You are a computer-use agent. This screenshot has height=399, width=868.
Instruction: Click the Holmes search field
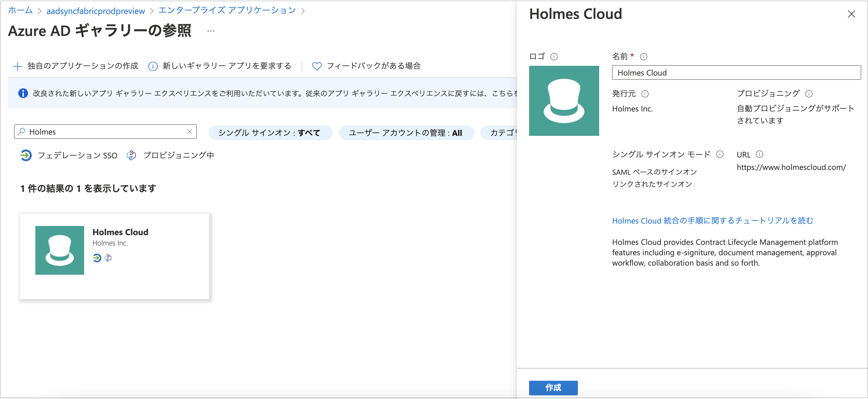[105, 132]
